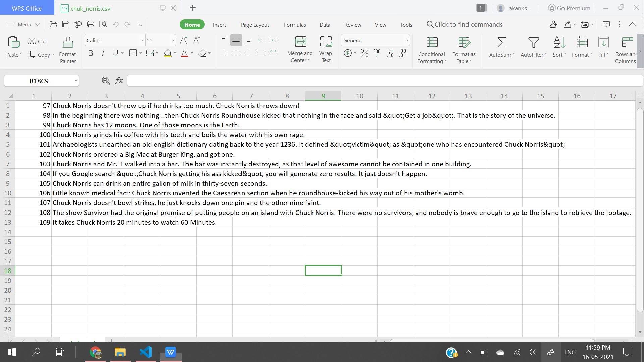This screenshot has width=644, height=362.
Task: Click the Format Painter icon
Action: pos(68,43)
